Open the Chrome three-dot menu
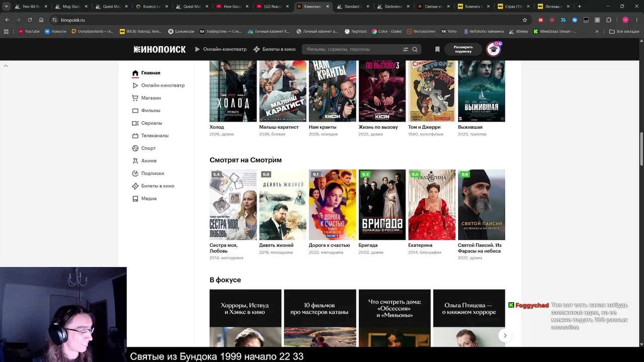This screenshot has width=644, height=362. pos(637,20)
